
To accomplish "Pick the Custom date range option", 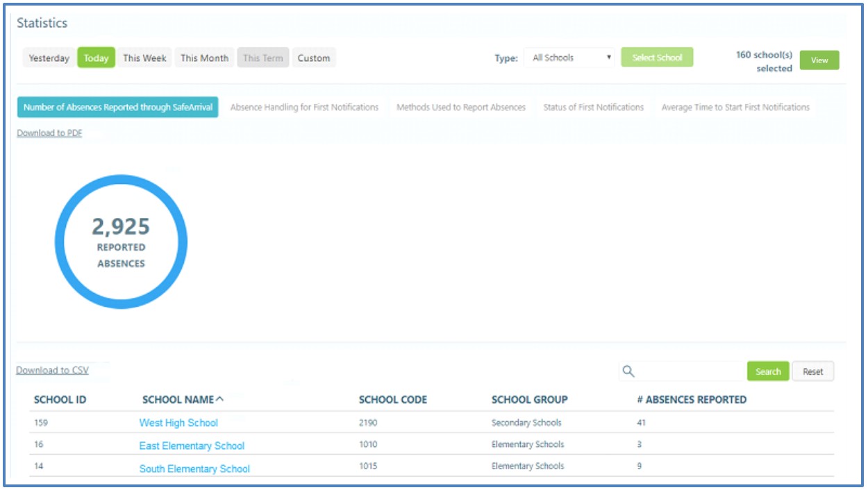I will pyautogui.click(x=314, y=58).
